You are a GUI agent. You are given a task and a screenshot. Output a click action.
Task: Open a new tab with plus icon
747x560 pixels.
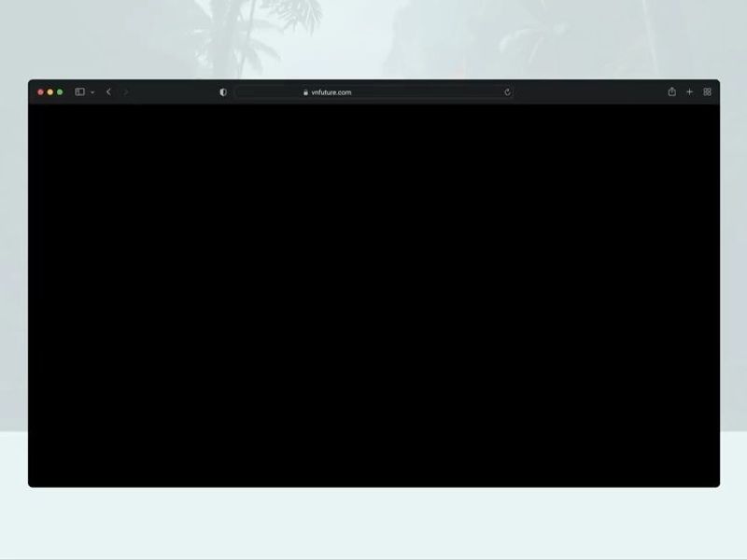click(689, 91)
